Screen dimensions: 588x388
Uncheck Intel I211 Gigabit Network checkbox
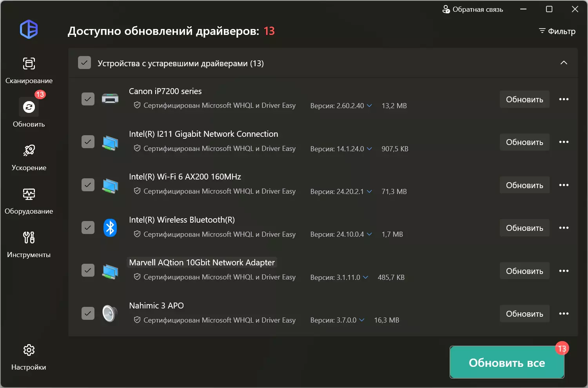point(88,142)
